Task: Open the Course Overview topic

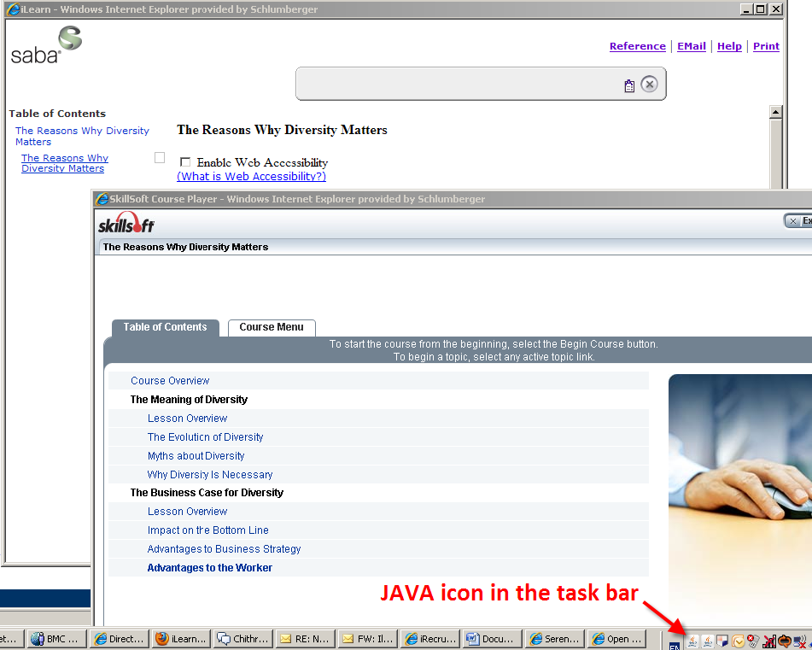Action: pos(170,381)
